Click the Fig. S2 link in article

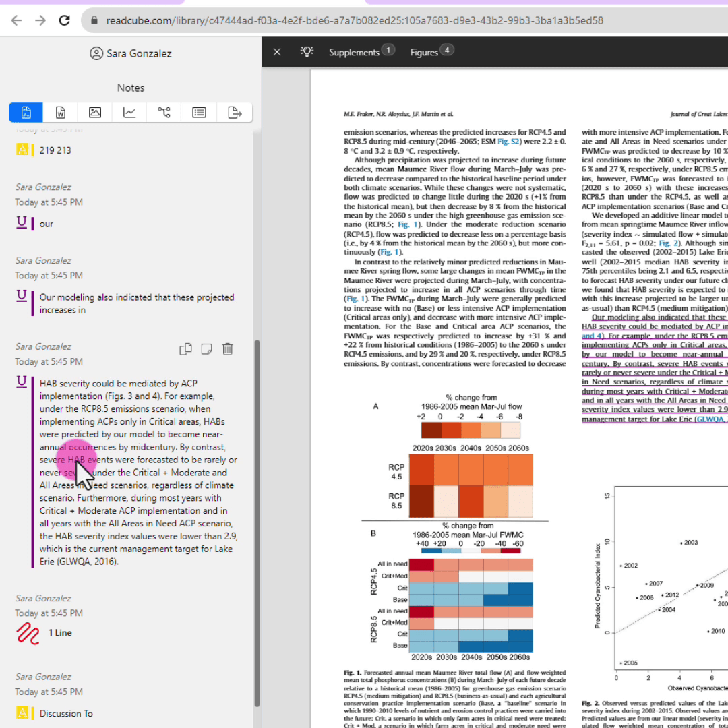coord(508,142)
